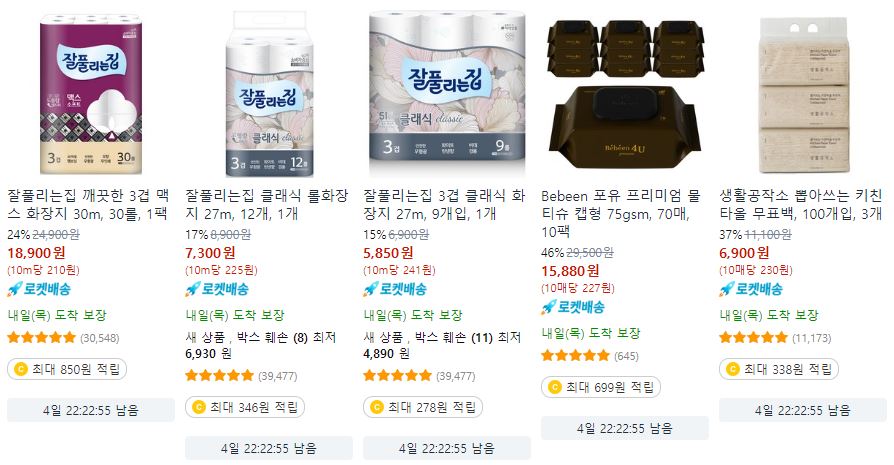Click the rocket delivery badge under the kitchen towel
This screenshot has width=894, height=465.
[751, 289]
